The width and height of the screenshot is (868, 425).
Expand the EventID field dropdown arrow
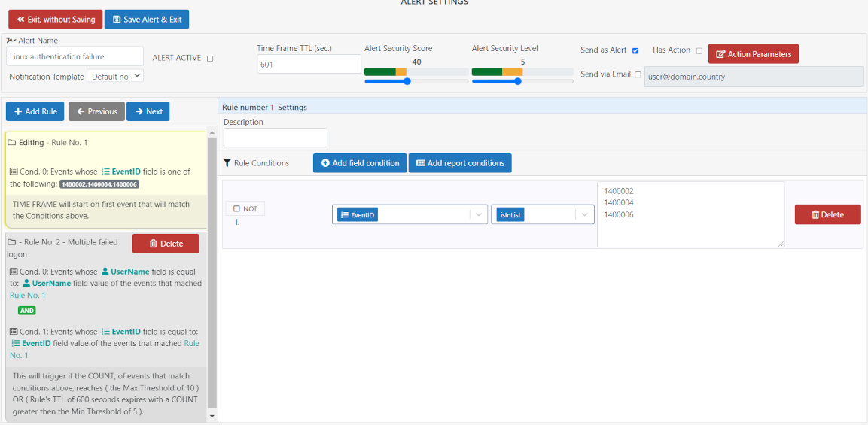tap(478, 214)
